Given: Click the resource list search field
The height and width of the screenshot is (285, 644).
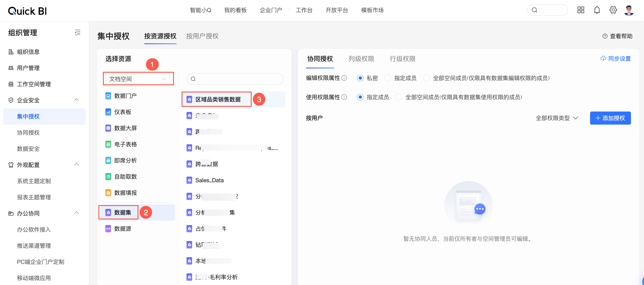Looking at the screenshot, I should [x=235, y=79].
